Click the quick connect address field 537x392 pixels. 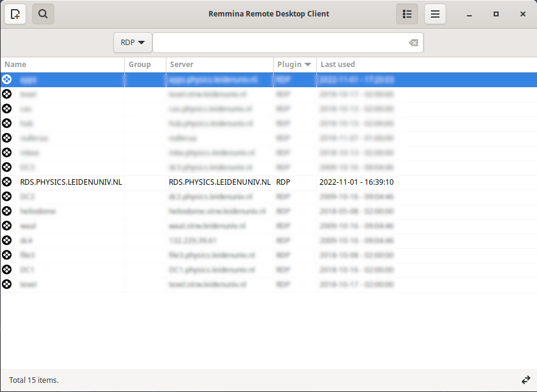point(280,43)
